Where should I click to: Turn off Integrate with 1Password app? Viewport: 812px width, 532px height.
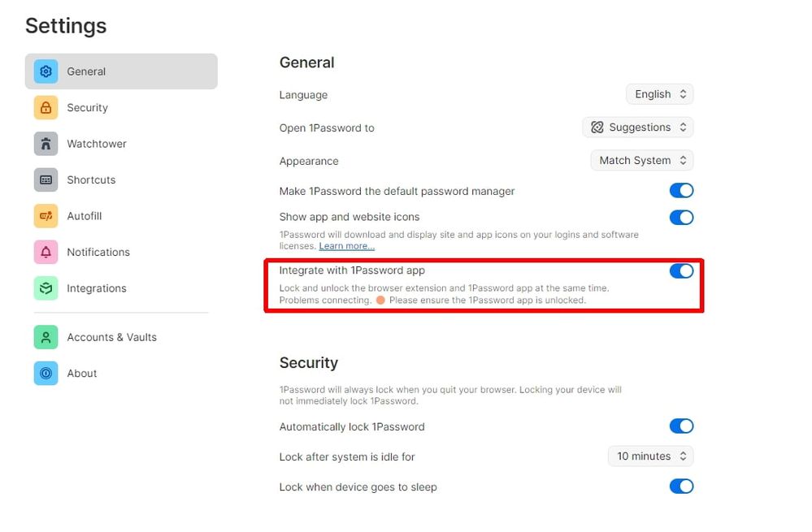pyautogui.click(x=681, y=270)
